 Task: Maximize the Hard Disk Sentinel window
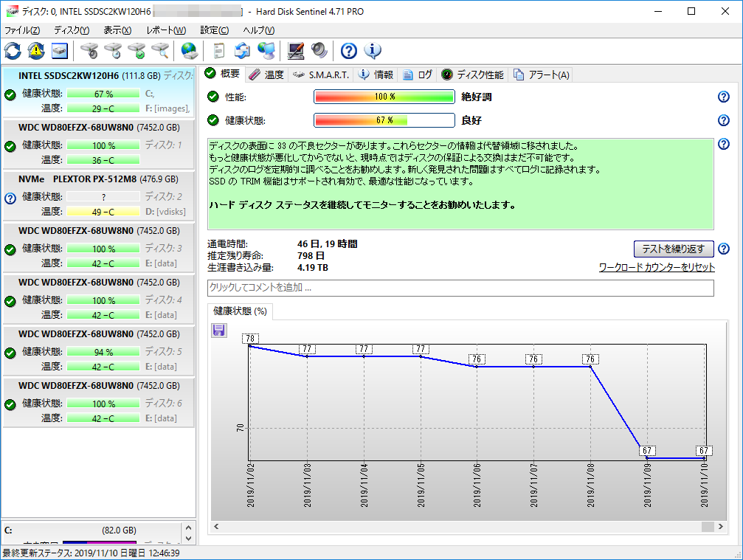(x=691, y=11)
